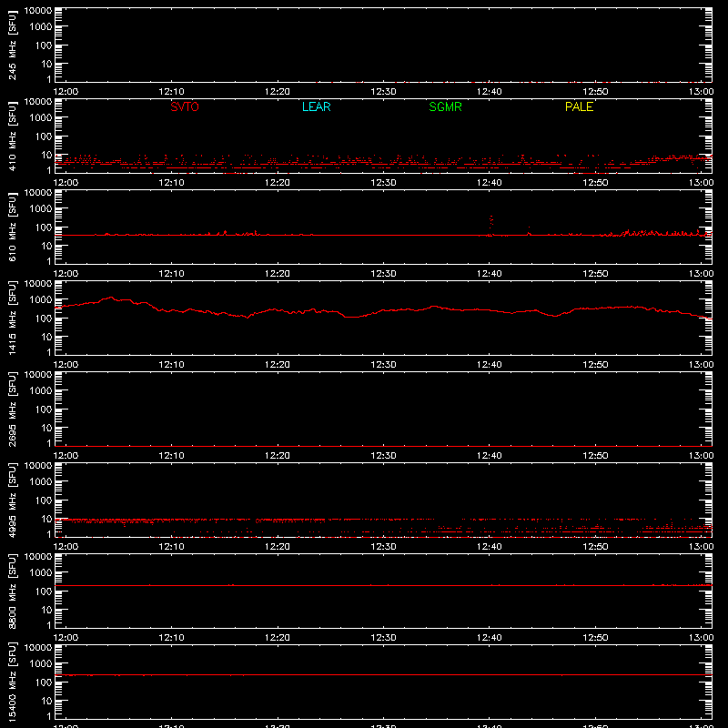Screen dimensions: 728x728
Task: Click the flat red trace in 15400 MHz plot
Action: [x=383, y=674]
